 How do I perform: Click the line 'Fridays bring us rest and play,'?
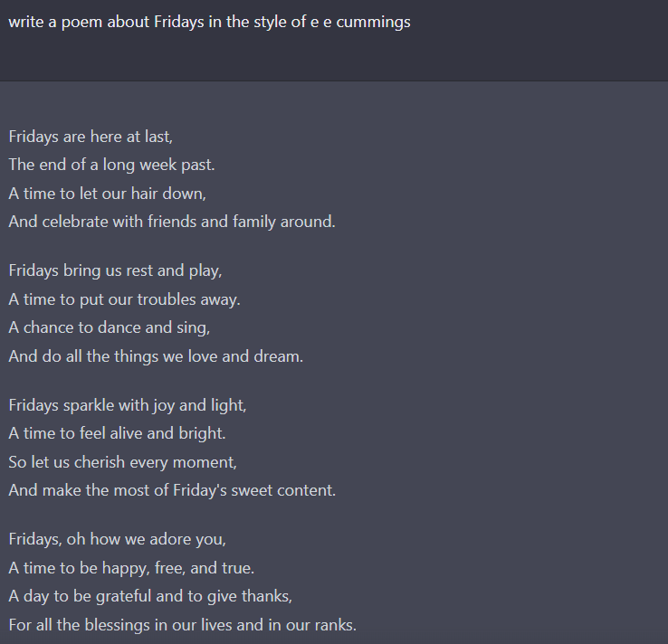(x=116, y=270)
